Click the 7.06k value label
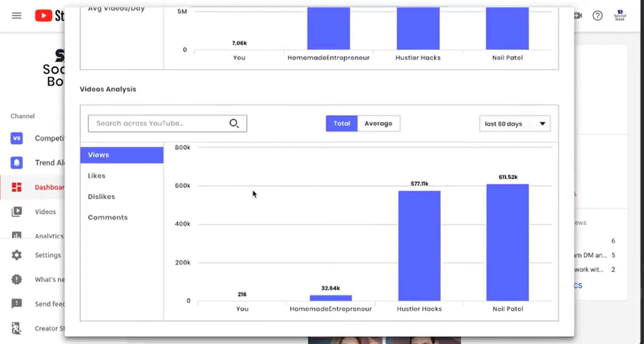The width and height of the screenshot is (644, 344). pyautogui.click(x=239, y=43)
